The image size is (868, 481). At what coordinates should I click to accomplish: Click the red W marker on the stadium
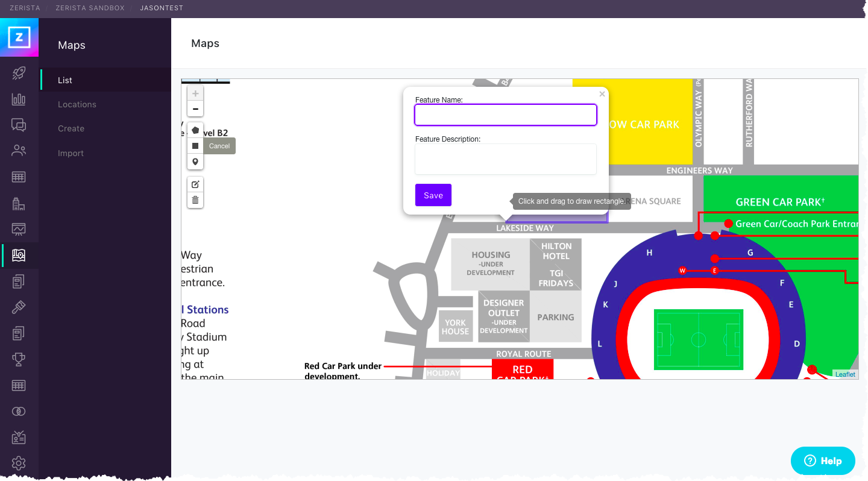682,271
